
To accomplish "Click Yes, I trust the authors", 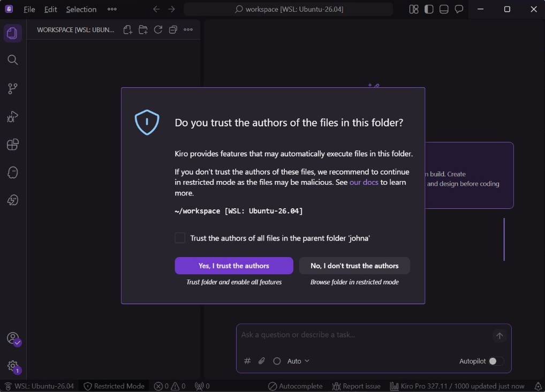I will point(234,266).
